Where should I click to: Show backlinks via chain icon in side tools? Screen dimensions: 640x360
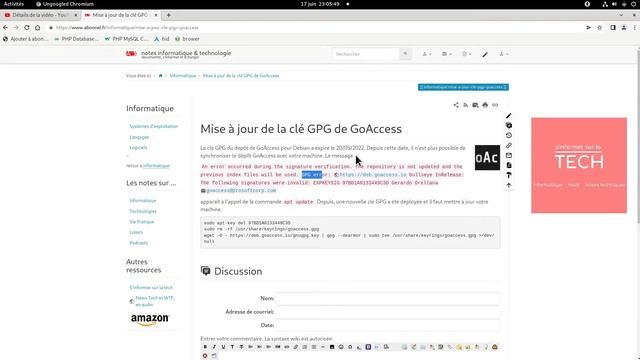509,145
